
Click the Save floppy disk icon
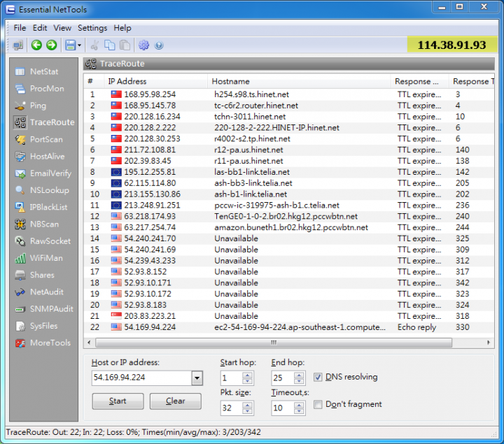pyautogui.click(x=70, y=45)
